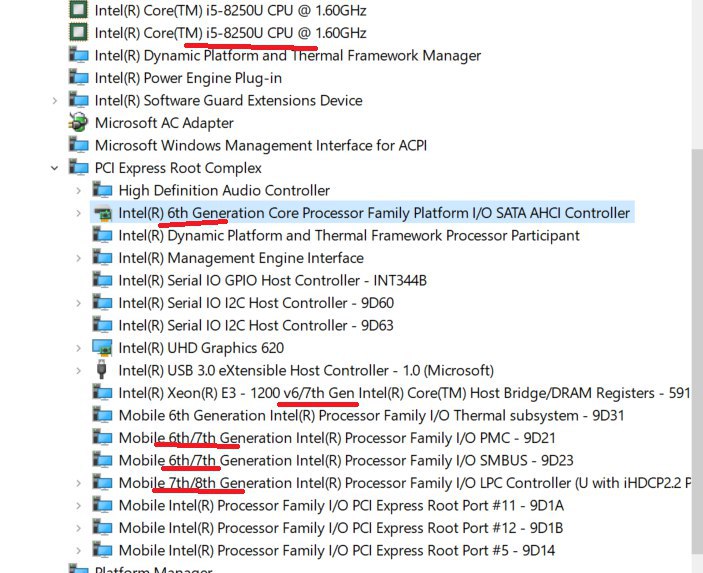Image resolution: width=703 pixels, height=573 pixels.
Task: Expand the Intel UHD Graphics 620 node
Action: 78,348
